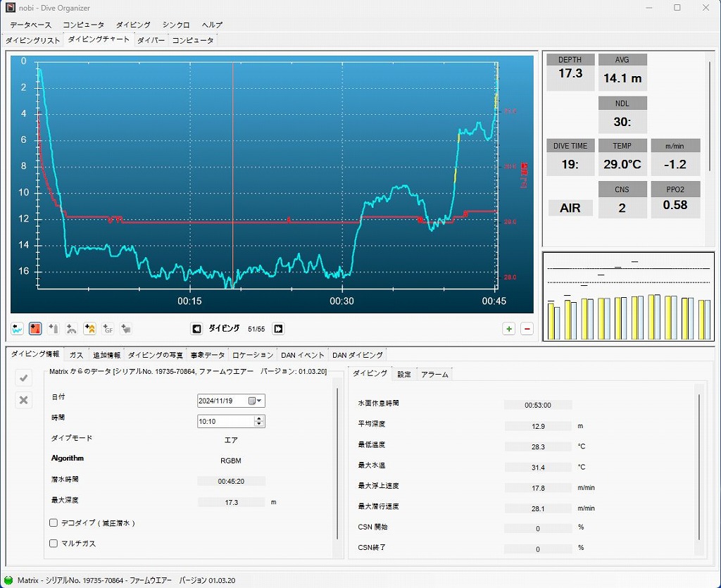
Task: Open the シンクロ menu
Action: (176, 25)
